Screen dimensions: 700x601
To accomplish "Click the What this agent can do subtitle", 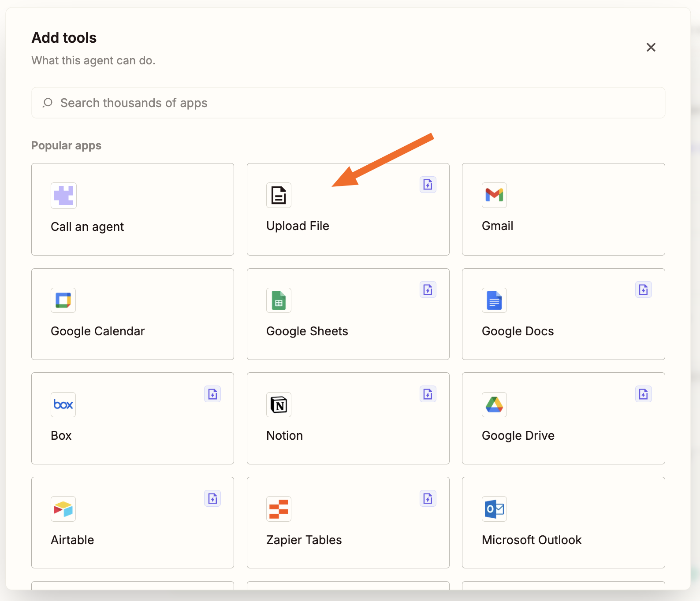I will (93, 60).
